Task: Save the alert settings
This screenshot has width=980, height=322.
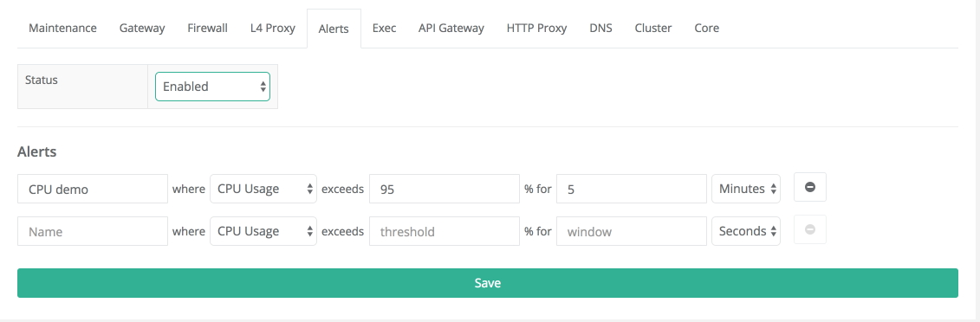Action: pyautogui.click(x=488, y=283)
